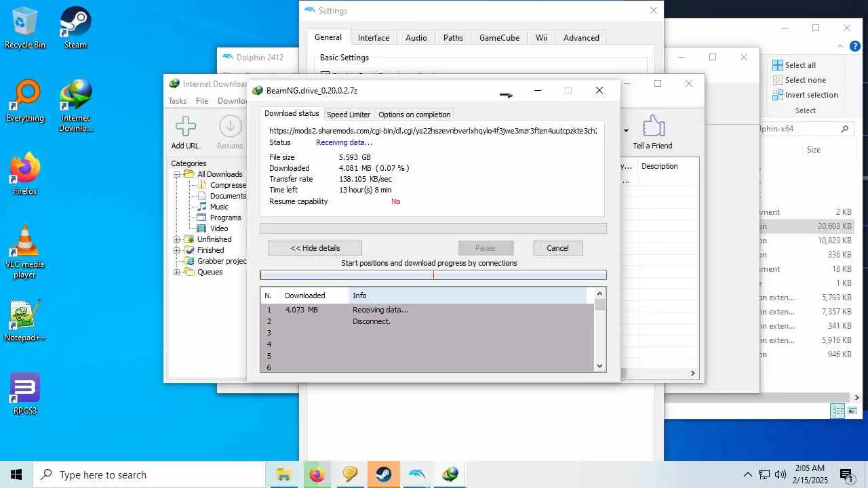The height and width of the screenshot is (488, 868).
Task: Open the Advanced tab in Settings
Action: point(581,38)
